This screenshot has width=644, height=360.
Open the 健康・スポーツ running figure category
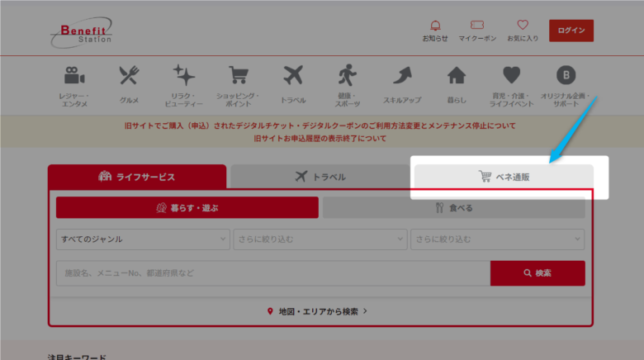[347, 77]
